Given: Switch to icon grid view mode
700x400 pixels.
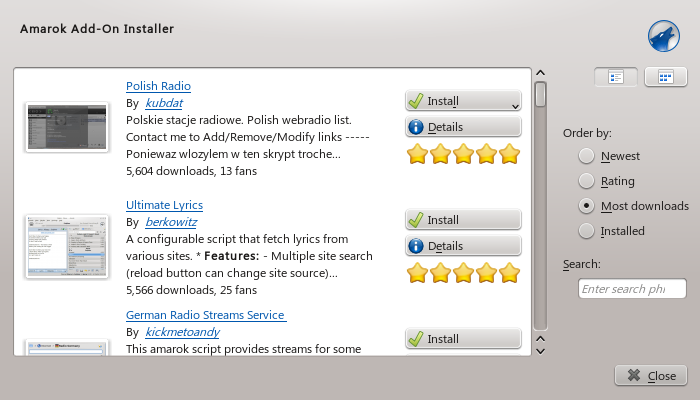Looking at the screenshot, I should (x=666, y=77).
